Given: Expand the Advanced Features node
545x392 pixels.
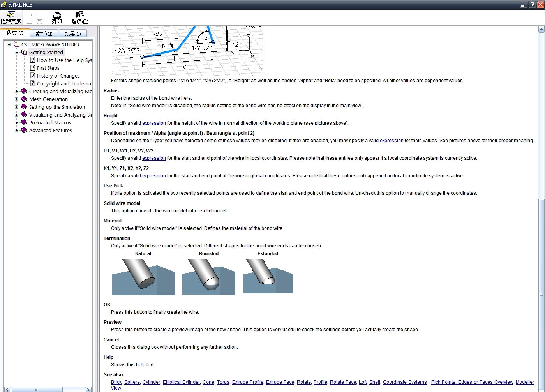Looking at the screenshot, I should (16, 130).
